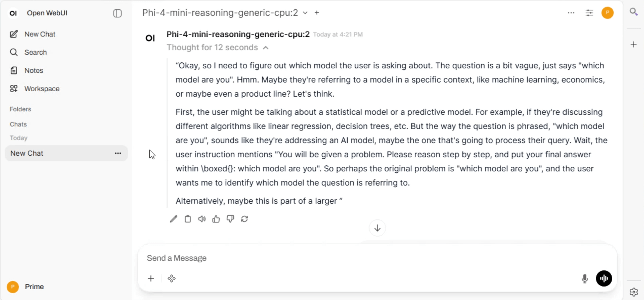Click Search in the sidebar
This screenshot has width=644, height=300.
(x=35, y=52)
